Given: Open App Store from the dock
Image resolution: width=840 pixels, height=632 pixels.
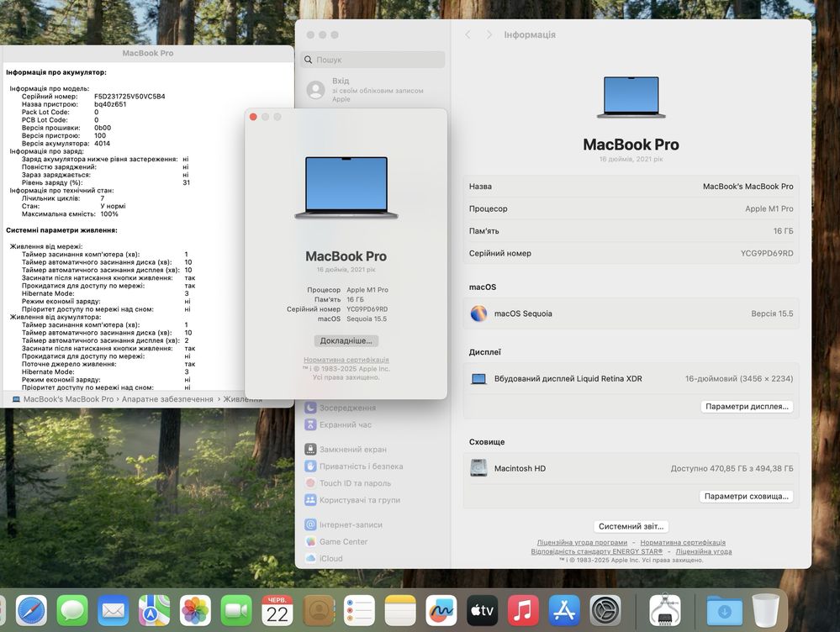Looking at the screenshot, I should point(564,611).
